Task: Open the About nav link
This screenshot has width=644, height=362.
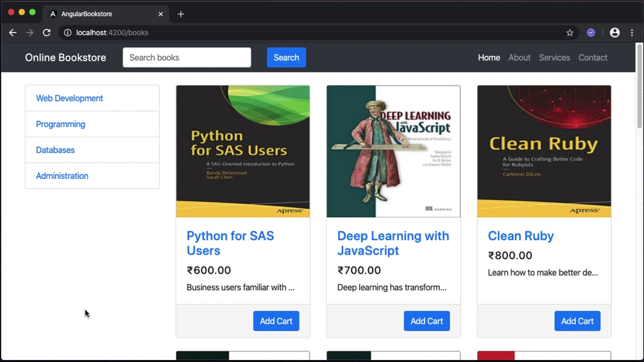Action: 519,57
